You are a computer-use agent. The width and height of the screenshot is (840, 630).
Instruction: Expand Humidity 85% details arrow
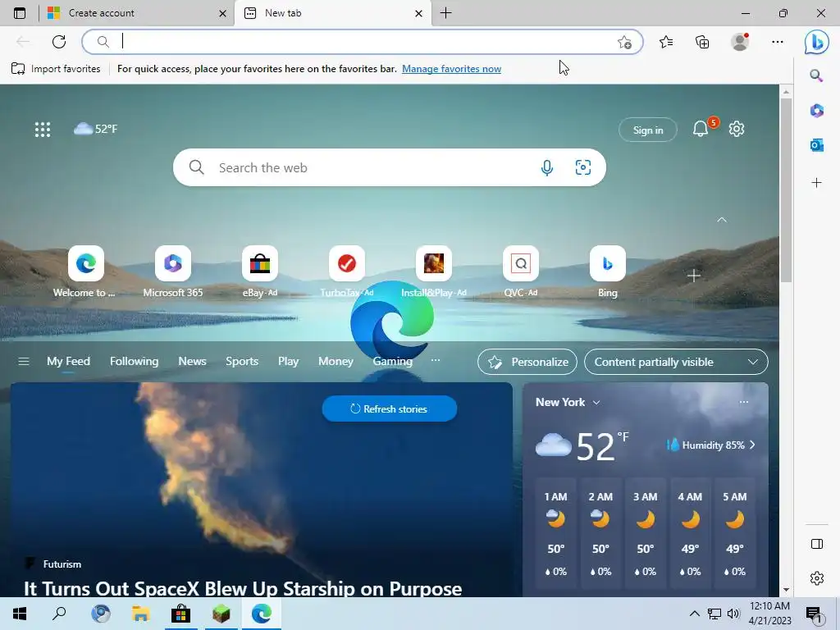click(752, 445)
